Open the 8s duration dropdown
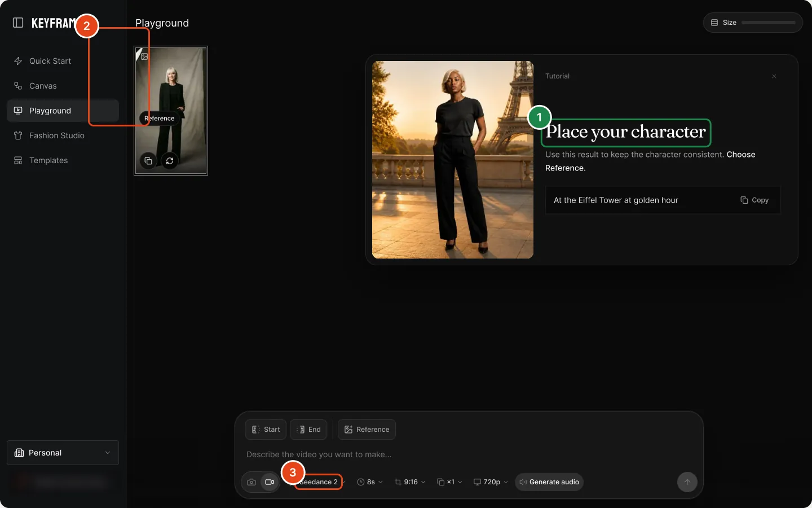812x508 pixels. [x=370, y=482]
